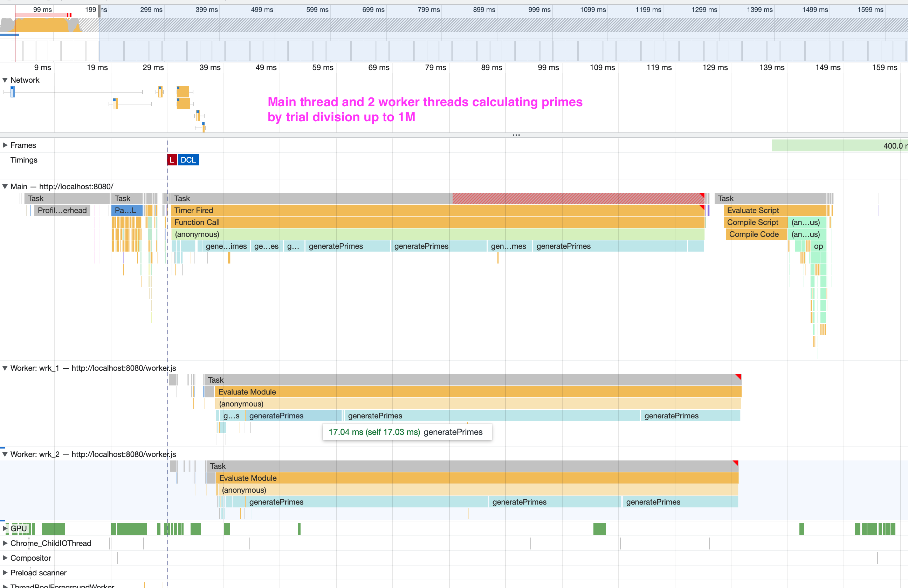Collapse the Main thread track

(x=5, y=186)
